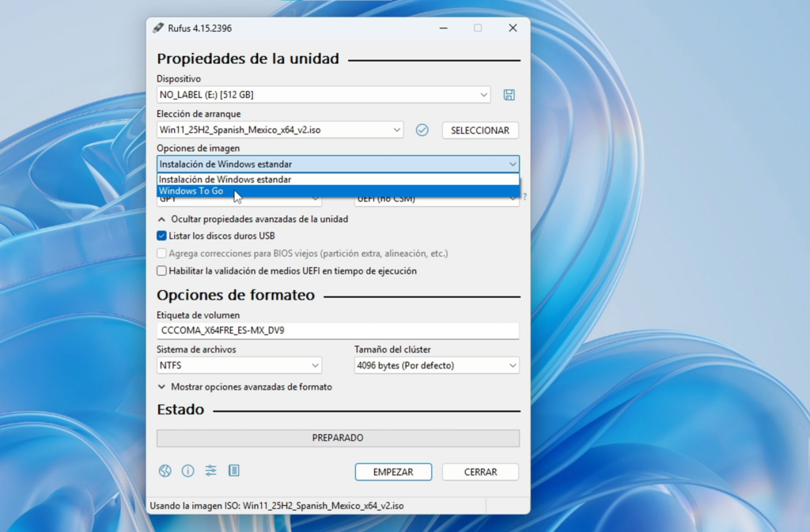Click the Rufus USB drive title bar icon
This screenshot has width=810, height=532.
tap(158, 28)
